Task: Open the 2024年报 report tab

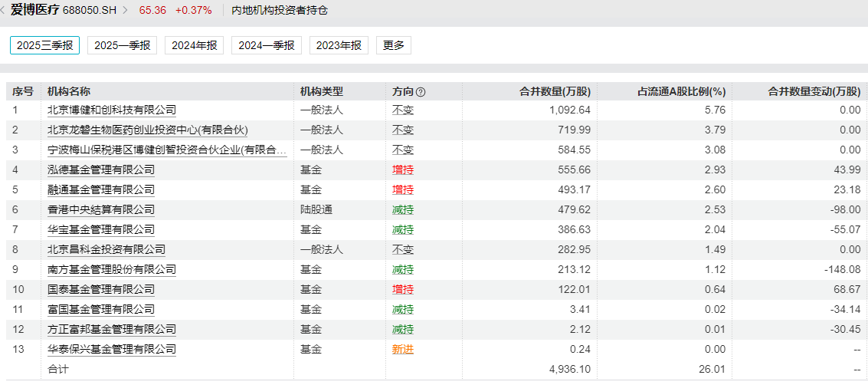Action: (x=194, y=45)
